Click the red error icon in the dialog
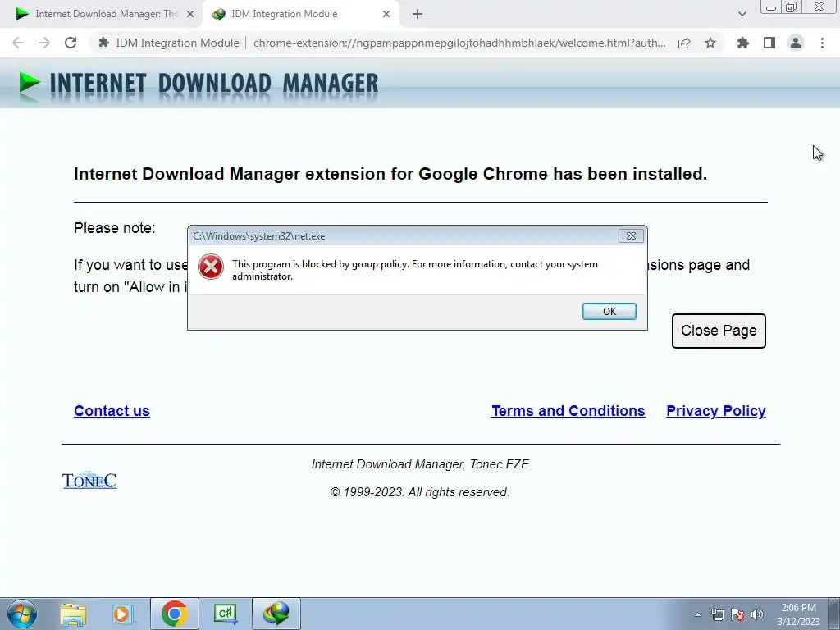 [x=211, y=267]
